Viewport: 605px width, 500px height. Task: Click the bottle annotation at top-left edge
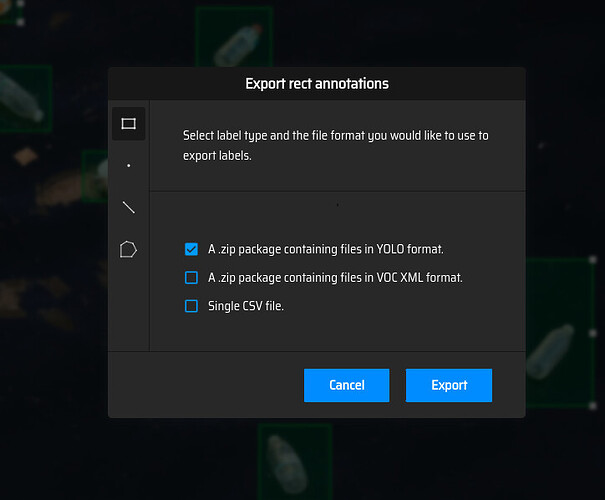[x=20, y=95]
